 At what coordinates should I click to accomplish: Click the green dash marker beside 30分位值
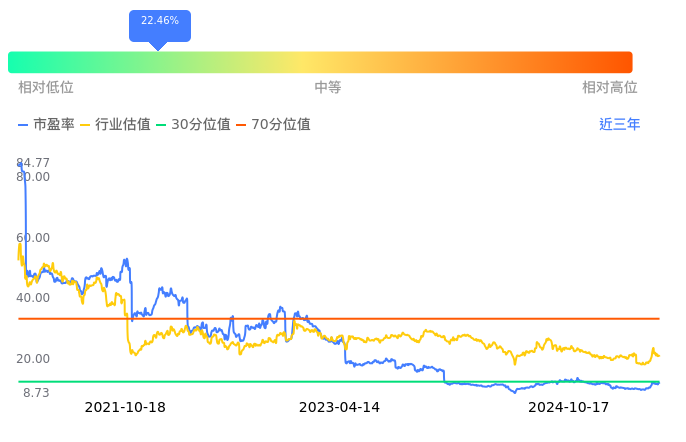162,125
